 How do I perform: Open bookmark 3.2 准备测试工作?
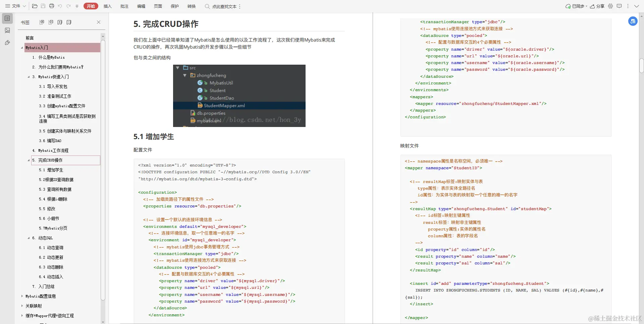(x=55, y=96)
